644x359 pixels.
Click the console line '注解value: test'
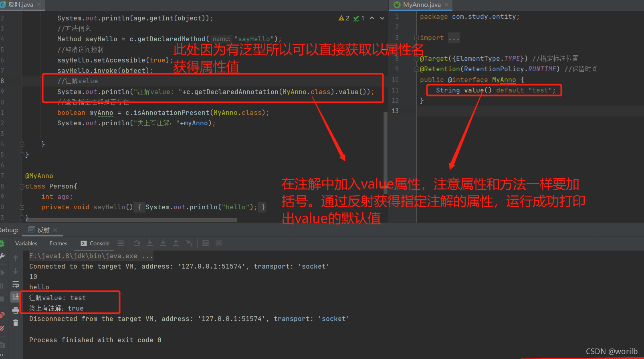(58, 298)
